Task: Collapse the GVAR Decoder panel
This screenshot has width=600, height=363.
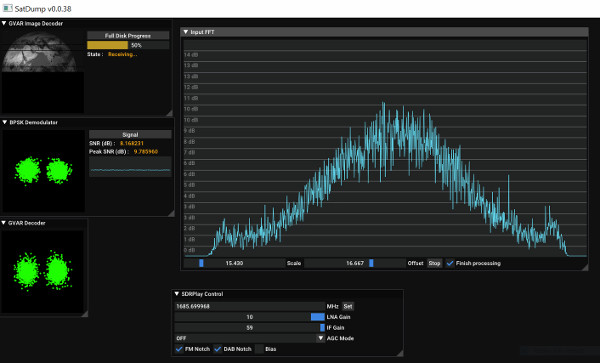Action: [4, 223]
